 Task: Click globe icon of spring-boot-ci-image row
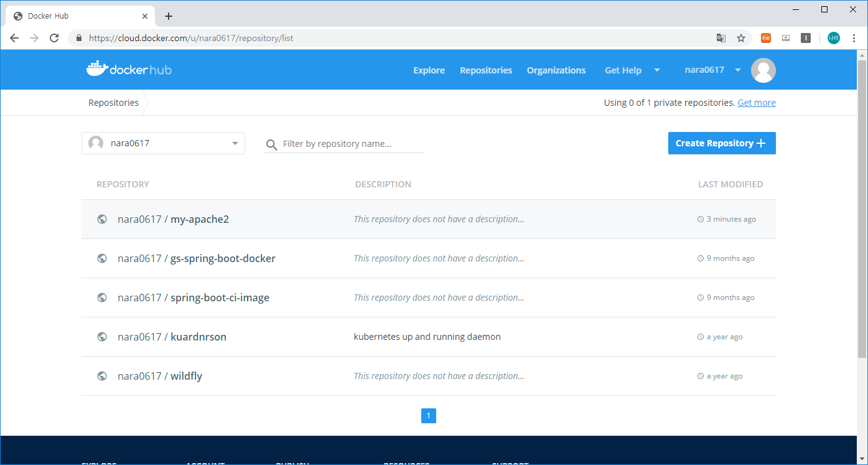(102, 298)
